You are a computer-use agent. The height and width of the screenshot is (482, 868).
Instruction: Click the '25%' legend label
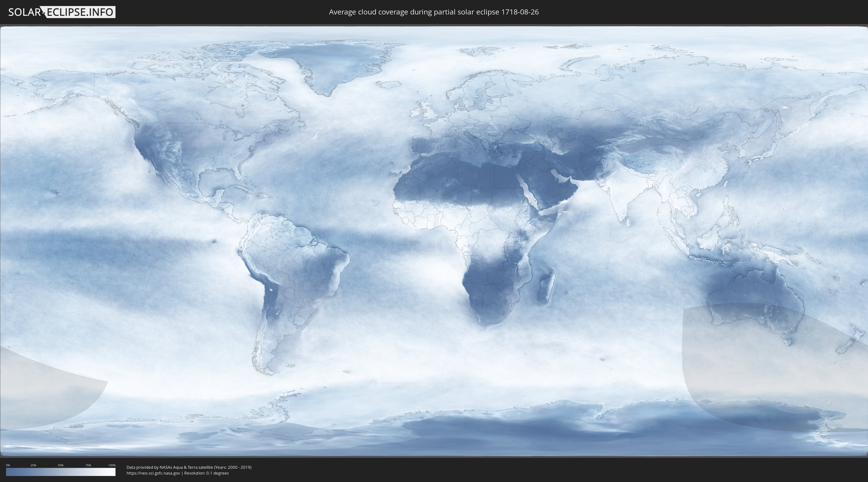[33, 465]
